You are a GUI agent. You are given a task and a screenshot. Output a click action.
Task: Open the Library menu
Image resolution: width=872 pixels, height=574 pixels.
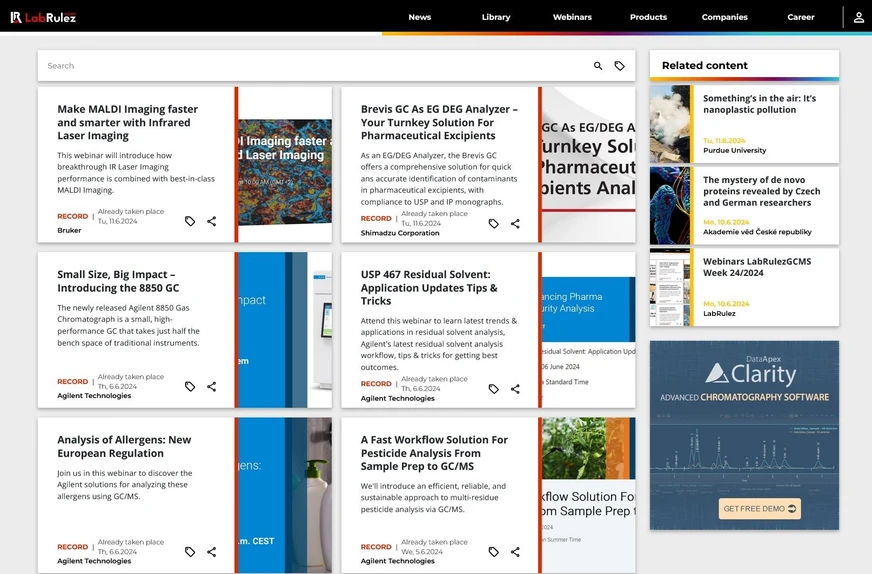tap(496, 17)
